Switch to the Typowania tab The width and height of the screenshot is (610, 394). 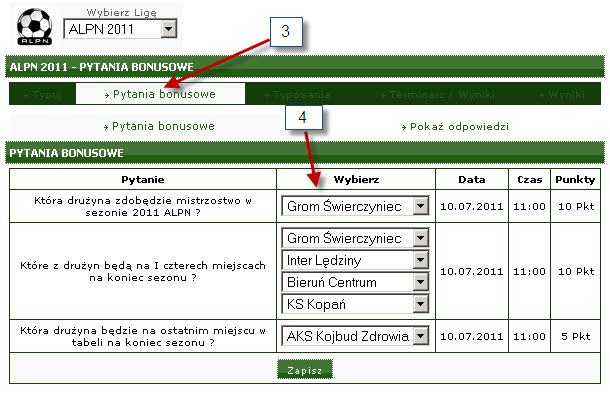pyautogui.click(x=298, y=95)
